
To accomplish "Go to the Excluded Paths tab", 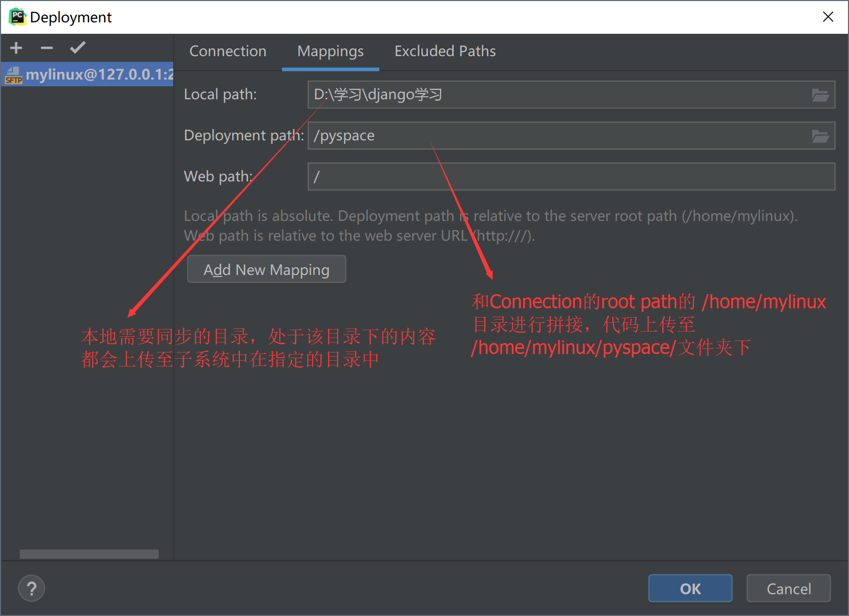I will click(x=445, y=51).
